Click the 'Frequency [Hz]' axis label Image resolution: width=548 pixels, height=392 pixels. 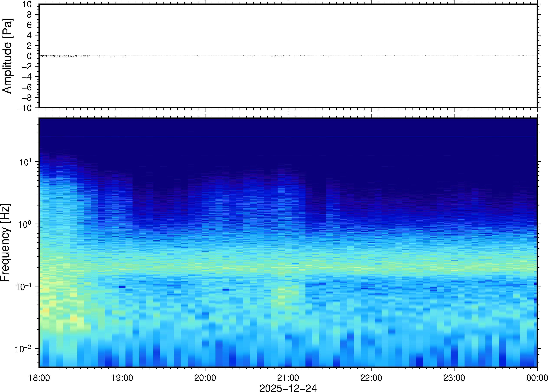(5, 242)
